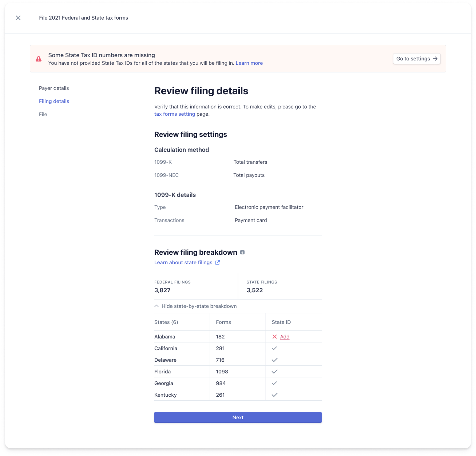Image resolution: width=476 pixels, height=456 pixels.
Task: Click the checkmark in the Florida row
Action: 274,372
